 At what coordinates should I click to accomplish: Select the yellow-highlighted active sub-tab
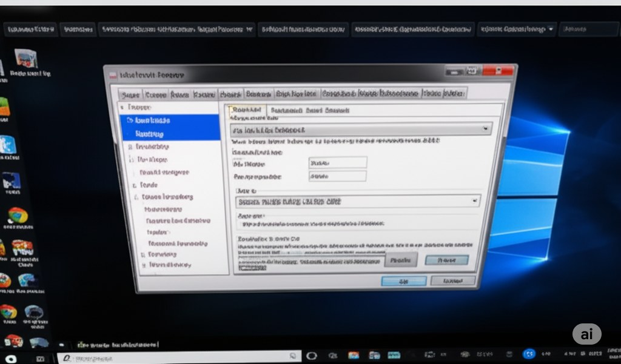(x=246, y=110)
